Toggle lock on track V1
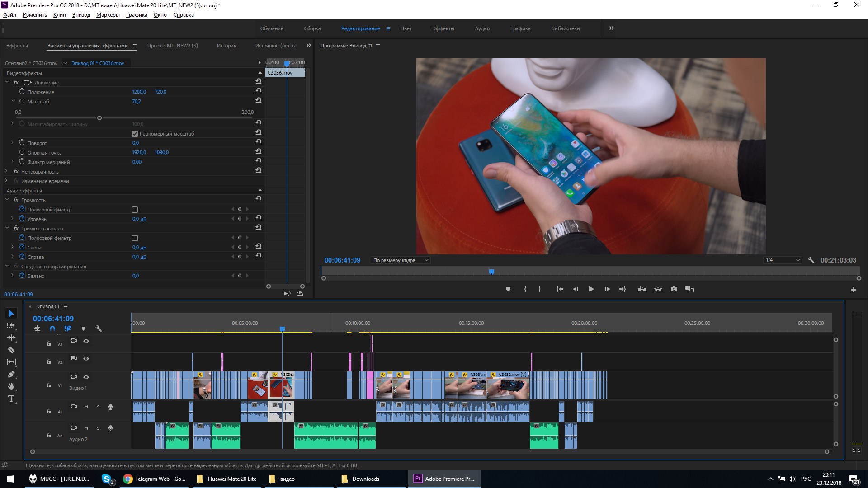This screenshot has height=488, width=868. (49, 385)
